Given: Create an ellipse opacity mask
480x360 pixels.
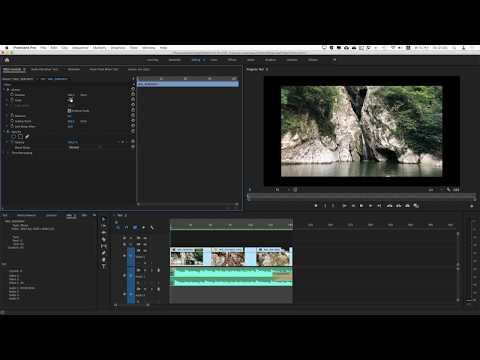Looking at the screenshot, I should tap(14, 137).
